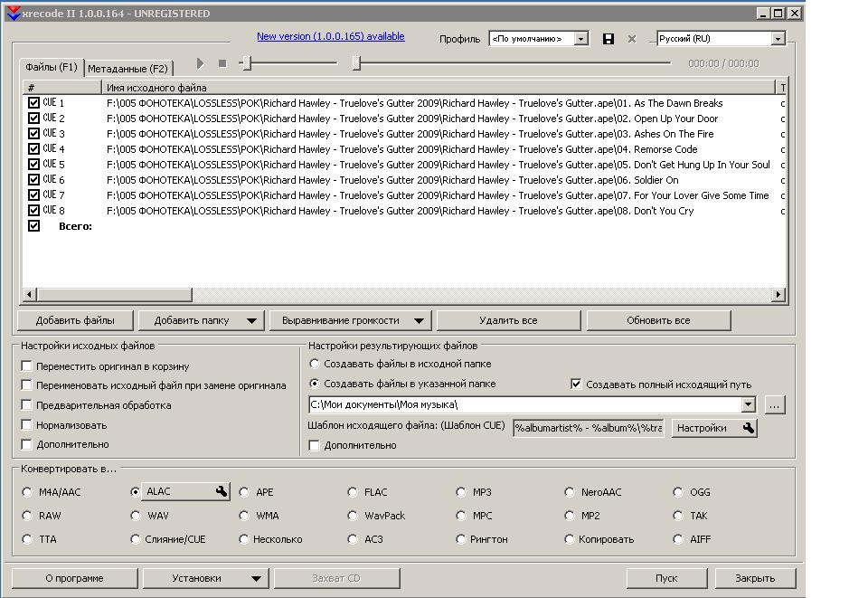
Task: Click wrench icon on Настройки template button
Action: pos(749,428)
